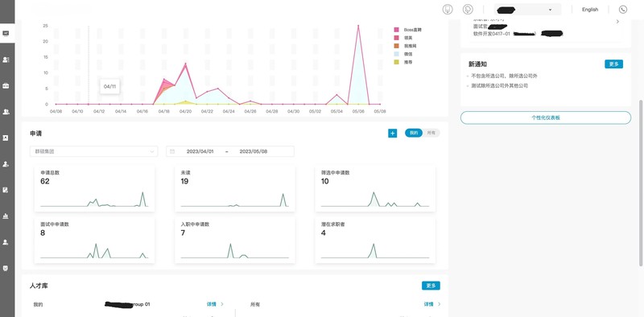Click the Boss直聘 pink legend swatch
Screen dimensions: 644x317
tap(396, 30)
